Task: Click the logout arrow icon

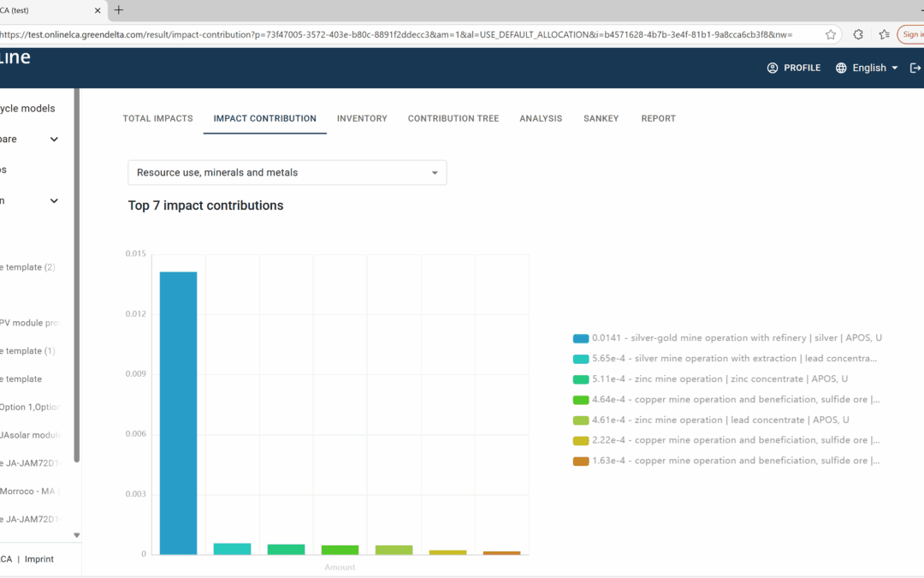Action: pos(916,68)
